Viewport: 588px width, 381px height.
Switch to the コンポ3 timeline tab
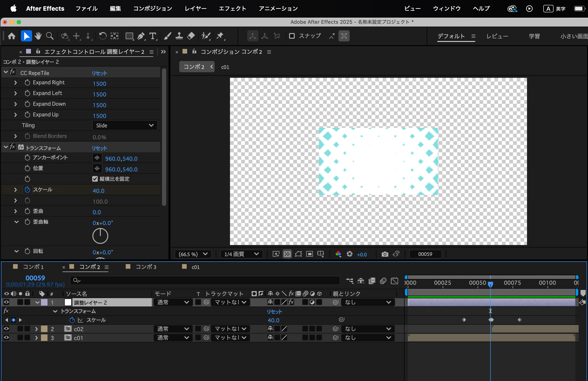coord(146,267)
